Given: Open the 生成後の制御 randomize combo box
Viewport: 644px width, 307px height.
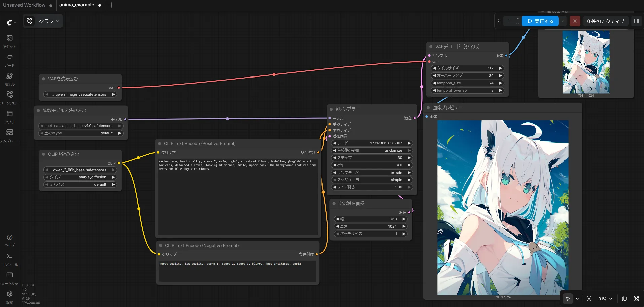Looking at the screenshot, I should click(372, 151).
